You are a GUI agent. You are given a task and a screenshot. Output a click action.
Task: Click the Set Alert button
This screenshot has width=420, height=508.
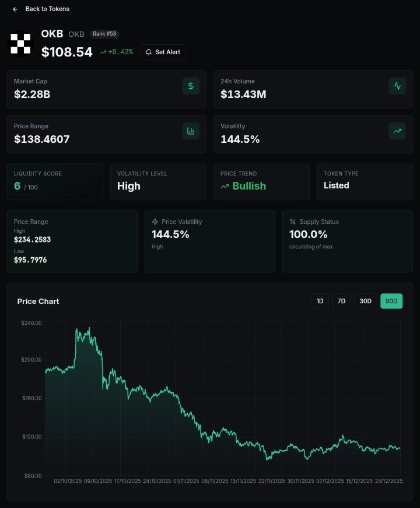[162, 52]
